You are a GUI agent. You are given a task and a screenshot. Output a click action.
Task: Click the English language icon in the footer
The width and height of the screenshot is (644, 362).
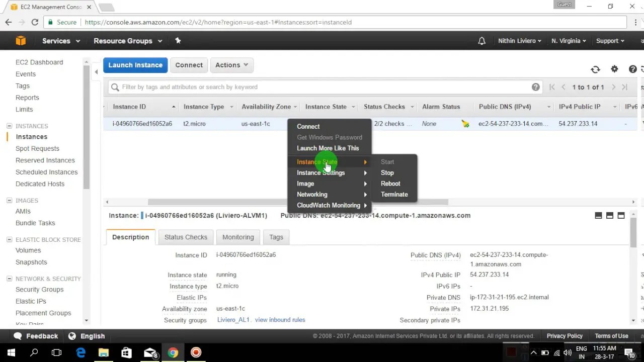point(72,336)
